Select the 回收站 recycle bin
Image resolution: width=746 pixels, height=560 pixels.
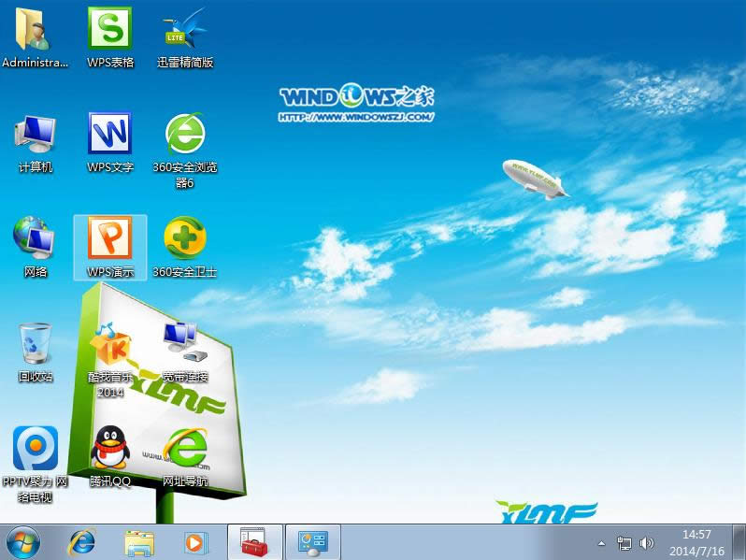coord(36,344)
